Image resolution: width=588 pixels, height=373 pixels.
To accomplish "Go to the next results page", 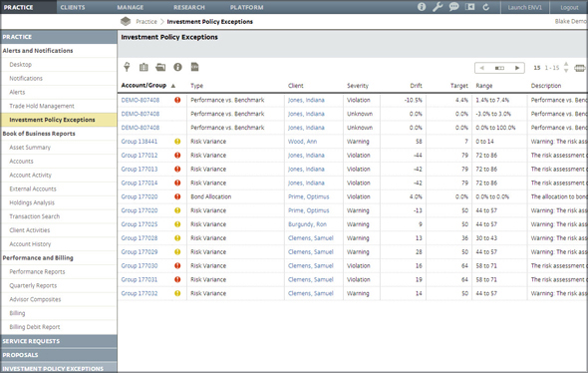I will pyautogui.click(x=517, y=68).
